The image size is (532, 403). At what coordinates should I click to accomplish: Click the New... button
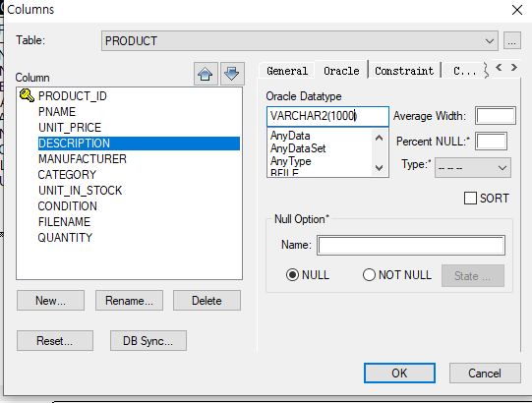coord(50,300)
